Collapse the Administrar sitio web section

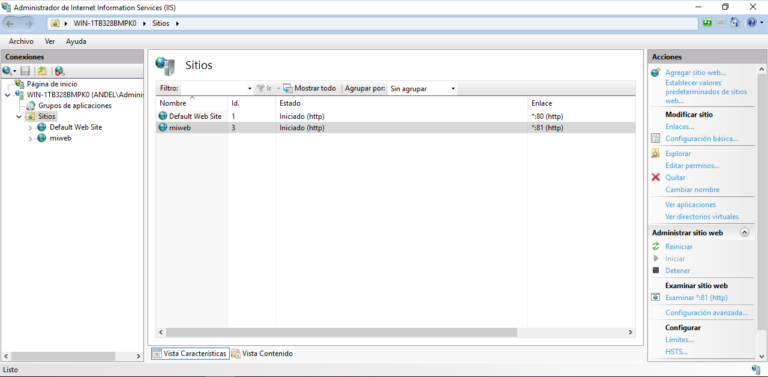[x=744, y=233]
